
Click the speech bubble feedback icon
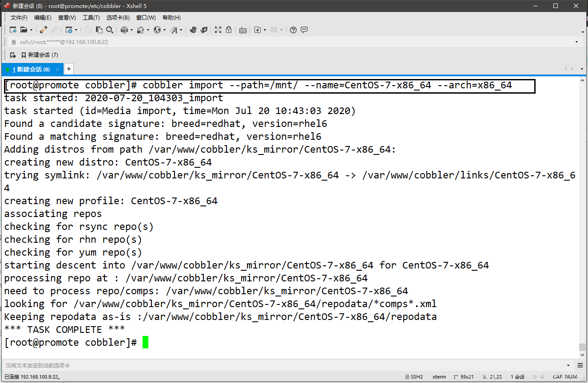coord(304,30)
